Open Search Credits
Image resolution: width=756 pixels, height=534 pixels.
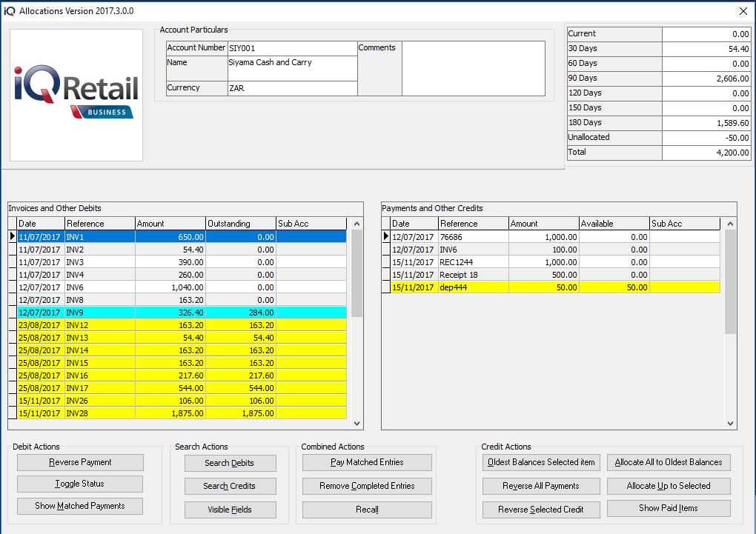(230, 486)
